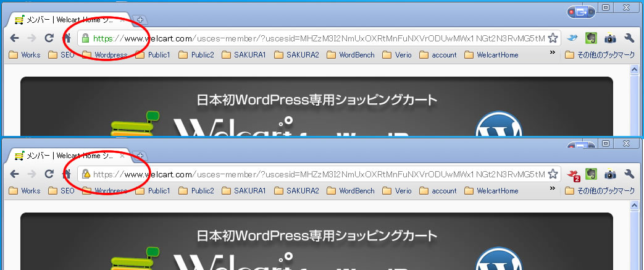This screenshot has height=270, width=644.
Task: Close メンバー tab in green-padlock window
Action: click(122, 20)
